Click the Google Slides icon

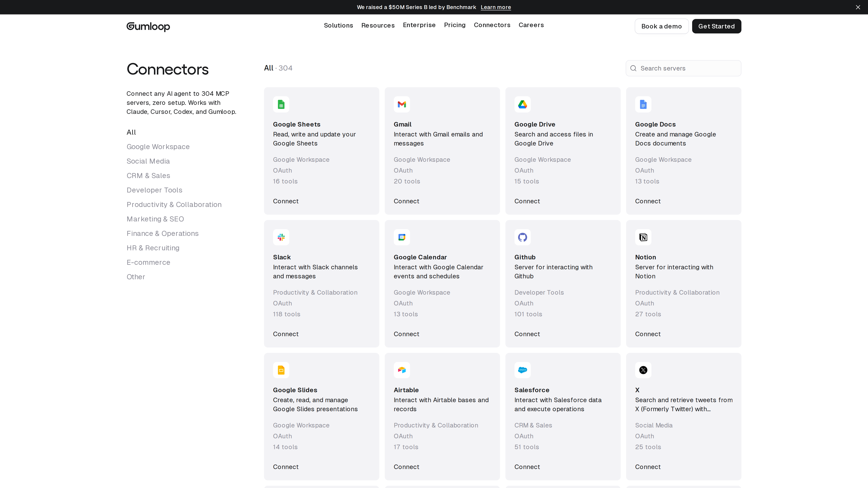point(281,370)
